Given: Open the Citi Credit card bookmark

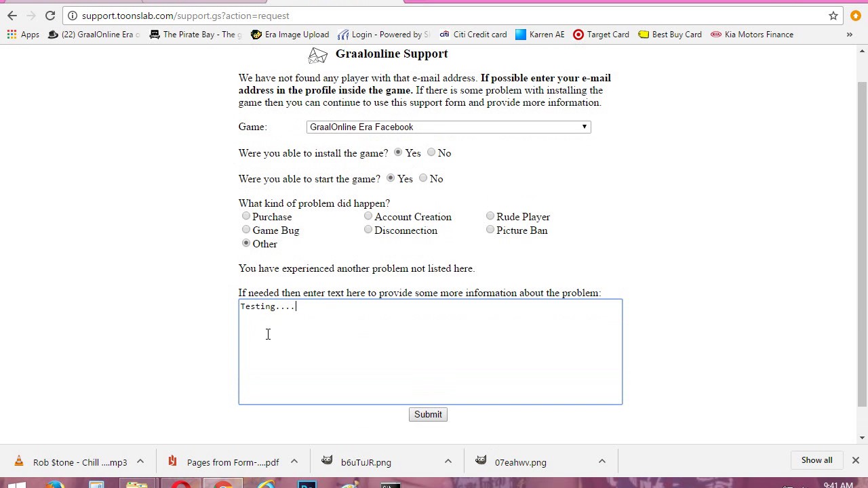Looking at the screenshot, I should point(473,35).
